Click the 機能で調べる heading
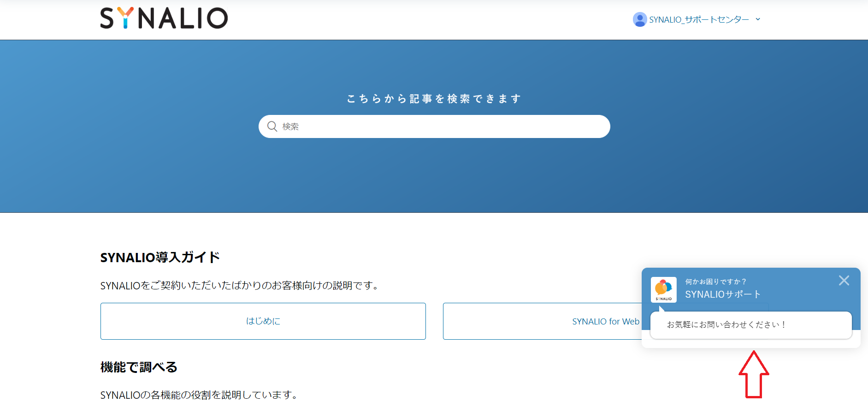Screen dimensions: 868x402 tap(139, 367)
